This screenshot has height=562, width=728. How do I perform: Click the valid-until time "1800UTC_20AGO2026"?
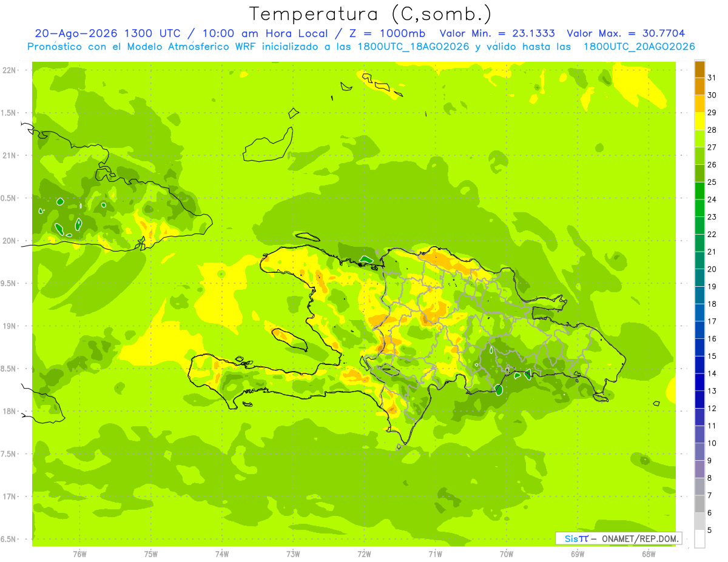639,47
